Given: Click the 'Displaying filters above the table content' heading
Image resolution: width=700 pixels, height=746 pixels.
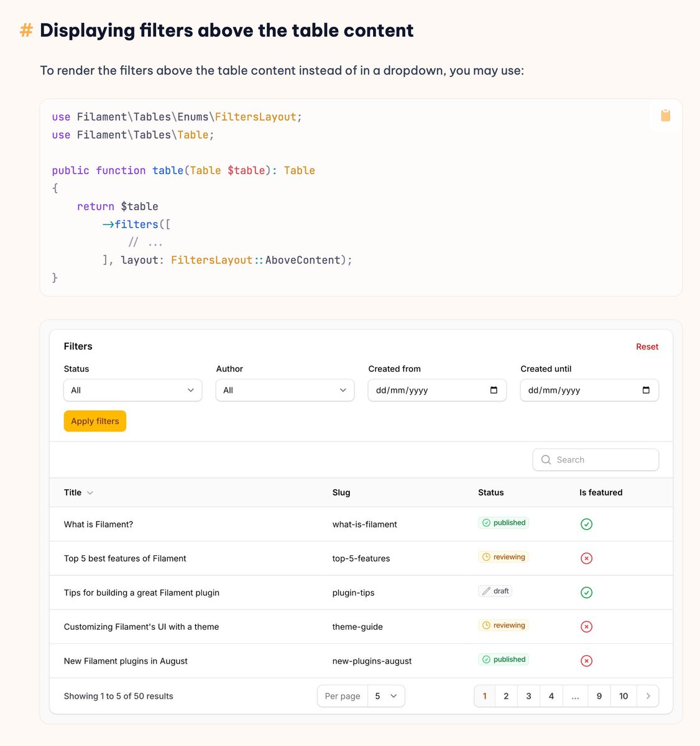Looking at the screenshot, I should pos(227,30).
